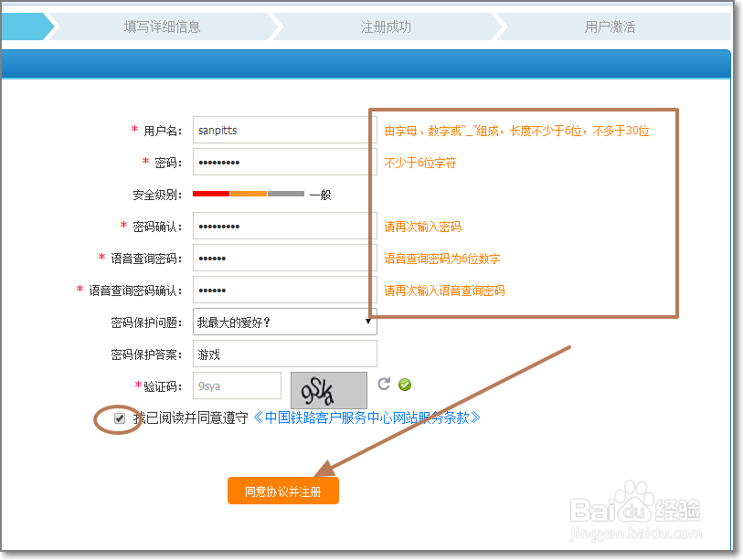Open the 中国铁路客户服务中心网站服务条款 link
Screen dimensions: 743x560
pos(369,417)
